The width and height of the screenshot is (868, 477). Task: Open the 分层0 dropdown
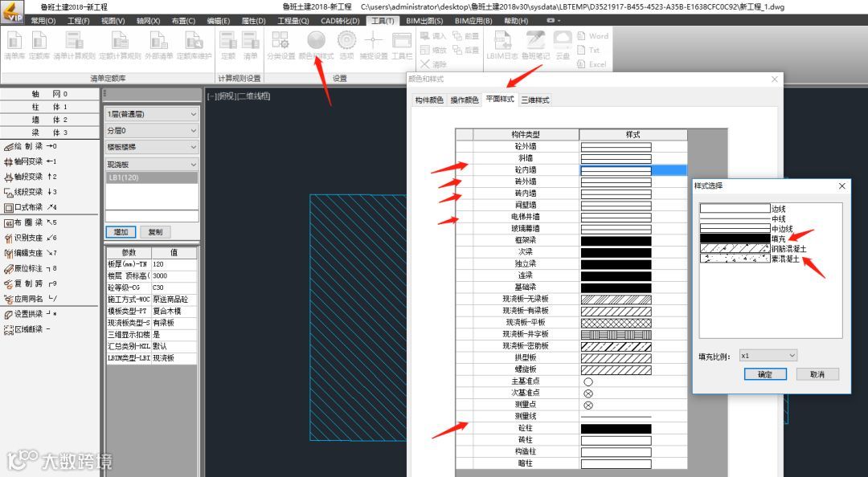coord(152,131)
